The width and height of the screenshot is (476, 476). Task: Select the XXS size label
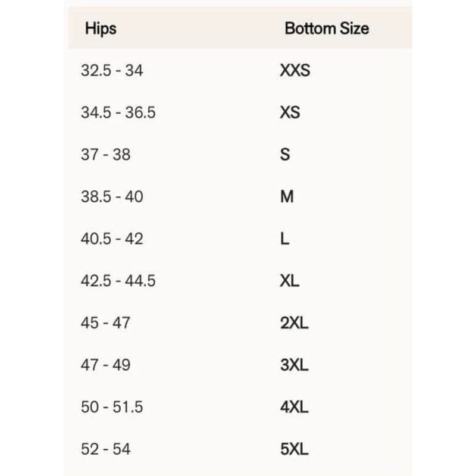tap(295, 70)
